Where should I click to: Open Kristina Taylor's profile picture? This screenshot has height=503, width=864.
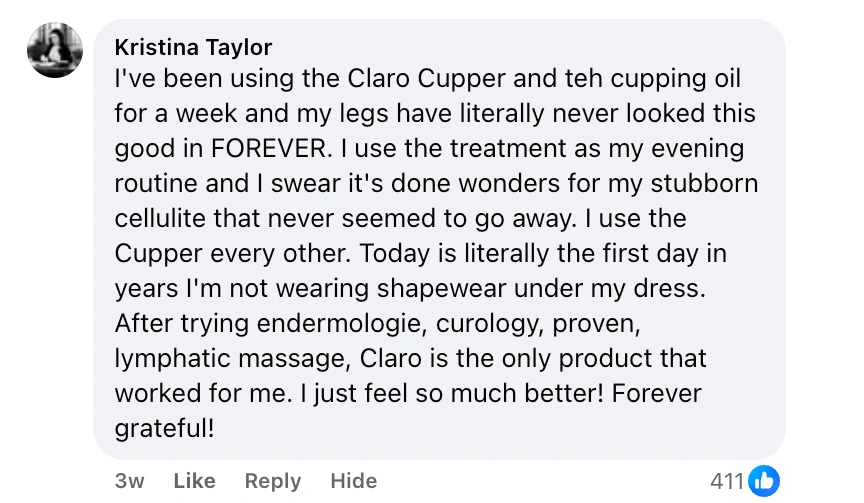click(55, 50)
